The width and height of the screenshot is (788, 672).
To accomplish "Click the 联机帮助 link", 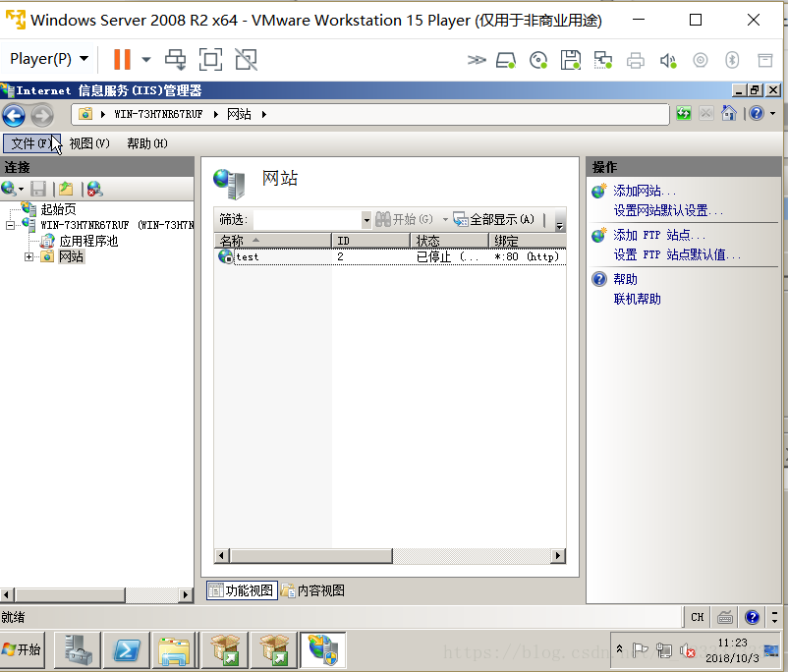I will click(638, 299).
